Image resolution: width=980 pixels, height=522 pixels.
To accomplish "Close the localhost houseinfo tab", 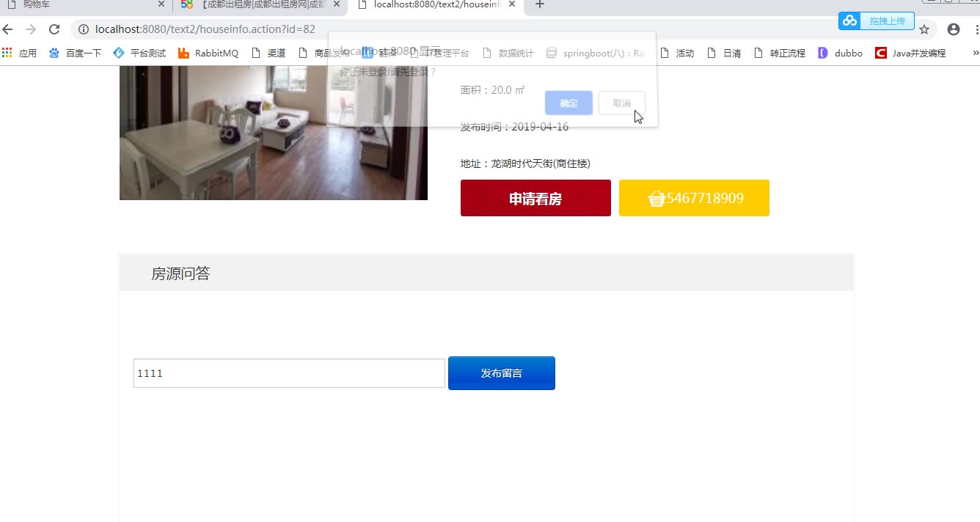I will click(512, 4).
